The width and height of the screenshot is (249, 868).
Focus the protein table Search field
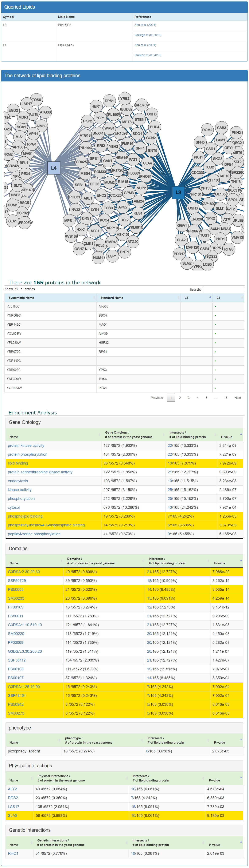[223, 289]
